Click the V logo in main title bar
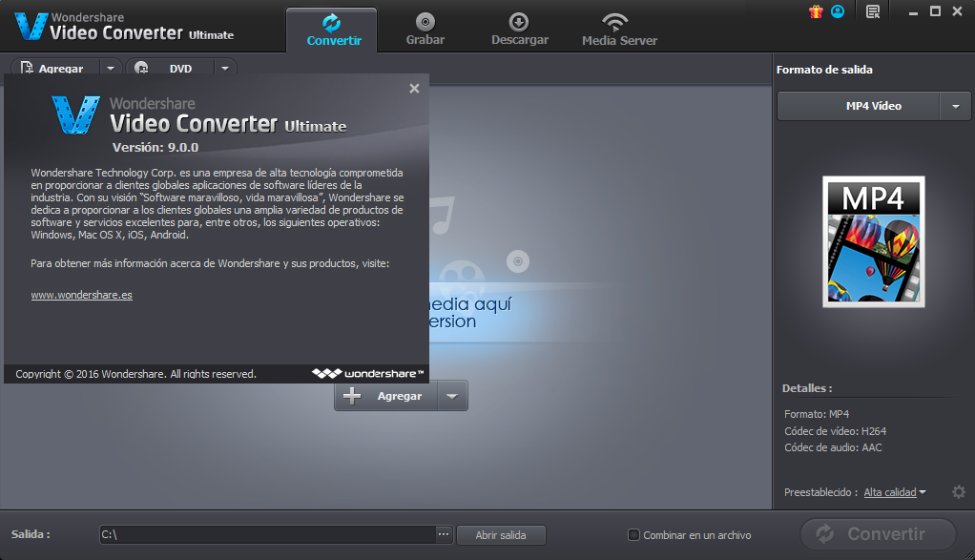The image size is (975, 560). pyautogui.click(x=31, y=26)
